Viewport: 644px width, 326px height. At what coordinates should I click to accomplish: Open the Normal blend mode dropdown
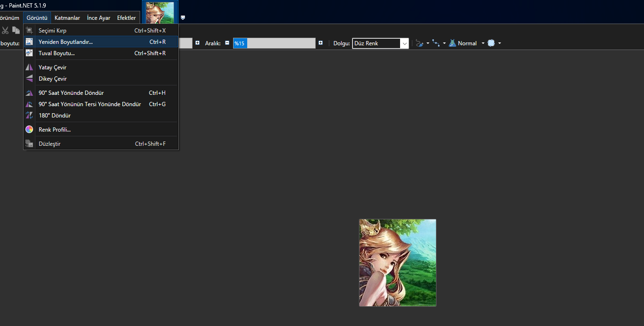(x=482, y=43)
